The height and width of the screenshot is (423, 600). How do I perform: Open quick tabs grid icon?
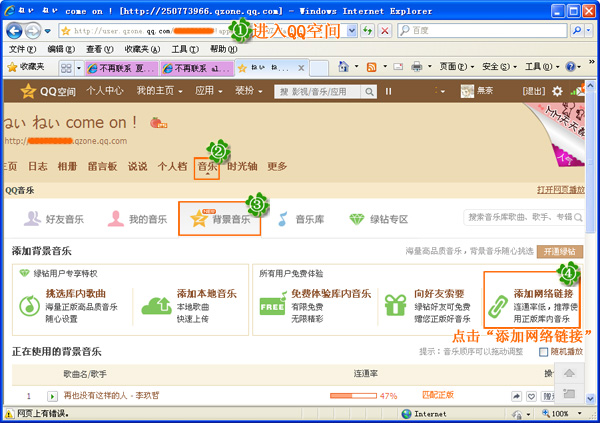point(66,68)
